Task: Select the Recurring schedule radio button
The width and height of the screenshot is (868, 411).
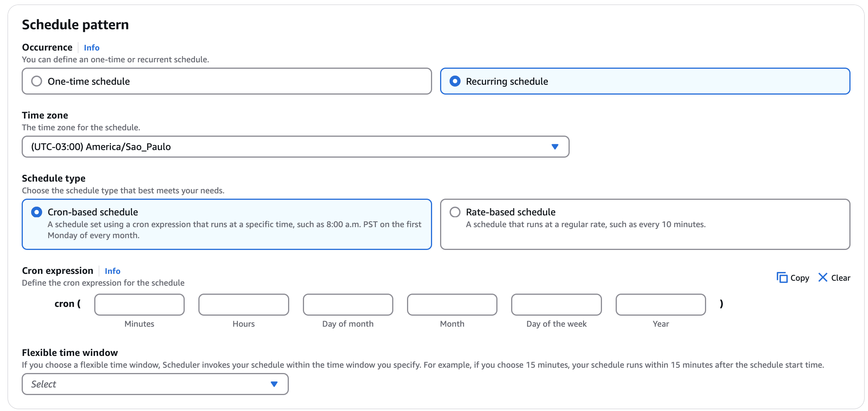Action: 455,81
